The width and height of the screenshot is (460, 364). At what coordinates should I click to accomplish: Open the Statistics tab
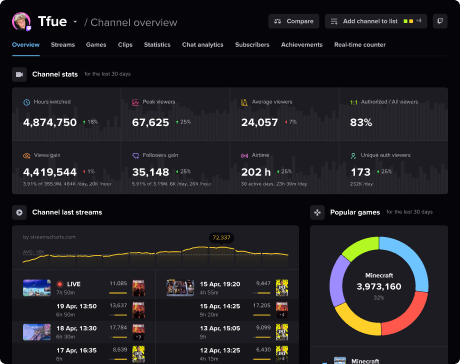157,45
